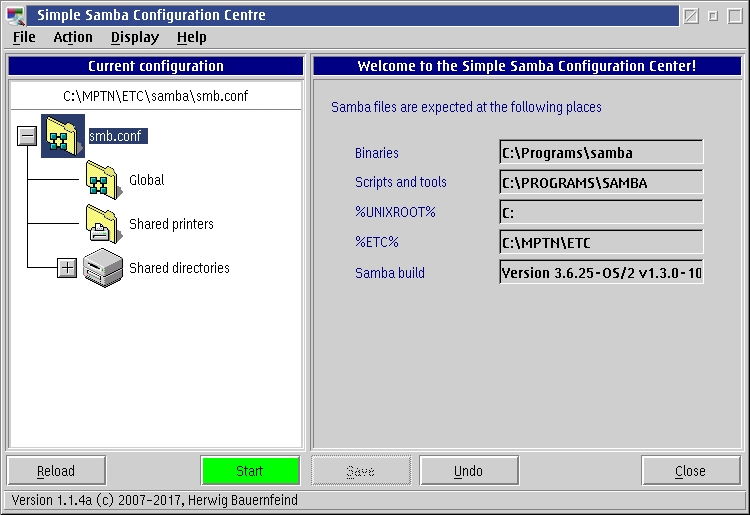
Task: Select the Shared printers tree label
Action: point(171,224)
